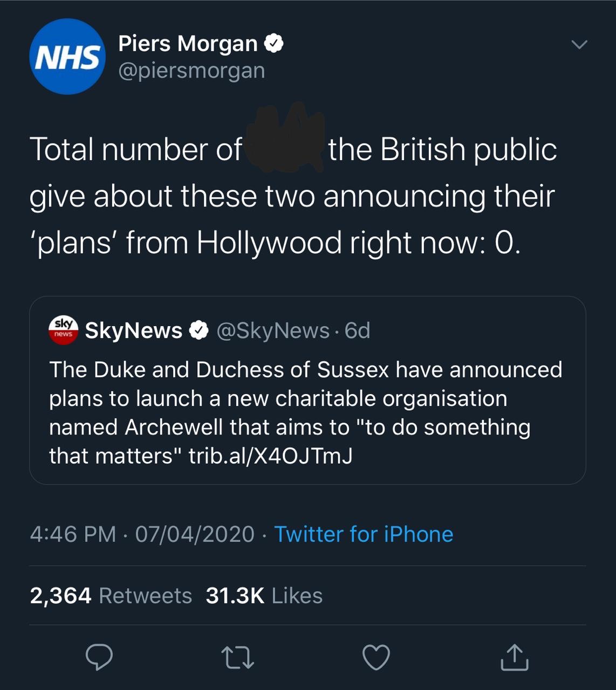This screenshot has width=616, height=690.
Task: Go to the @piersmorgan handle
Action: click(x=191, y=71)
